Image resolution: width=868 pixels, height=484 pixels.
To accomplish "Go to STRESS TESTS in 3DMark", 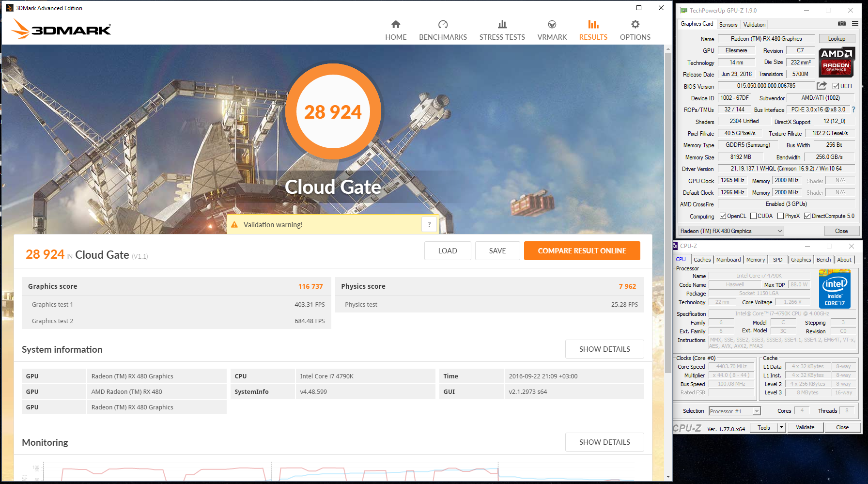I will 502,31.
